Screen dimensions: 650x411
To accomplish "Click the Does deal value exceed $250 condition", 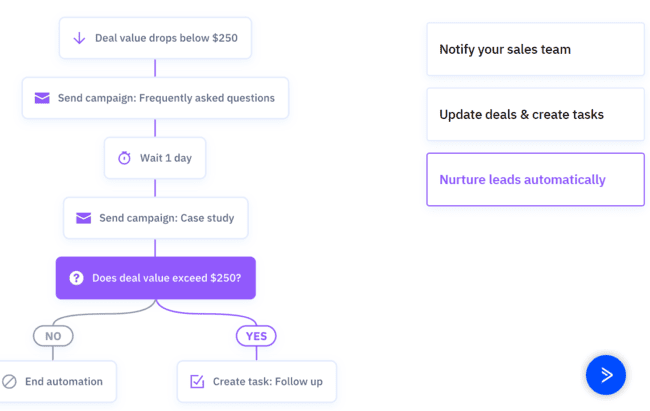I will (x=166, y=278).
